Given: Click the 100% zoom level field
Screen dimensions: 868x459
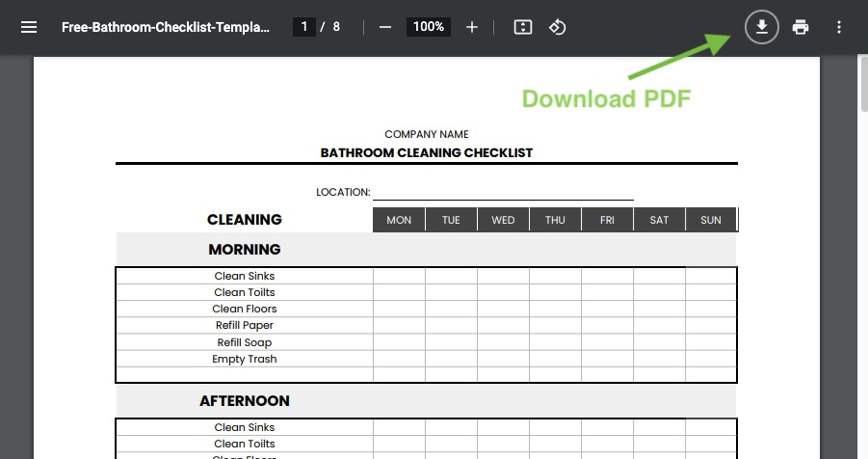Looking at the screenshot, I should click(429, 27).
